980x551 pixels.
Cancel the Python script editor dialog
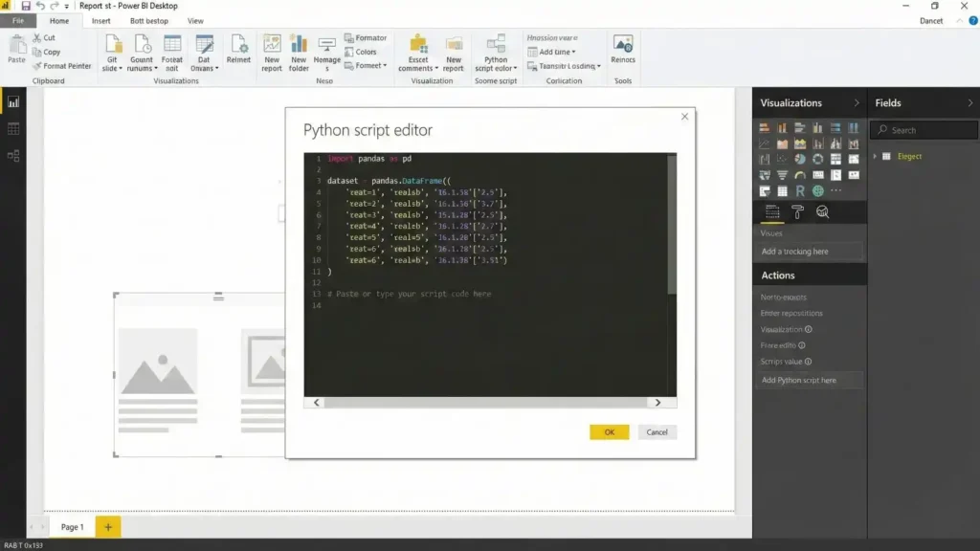(657, 431)
